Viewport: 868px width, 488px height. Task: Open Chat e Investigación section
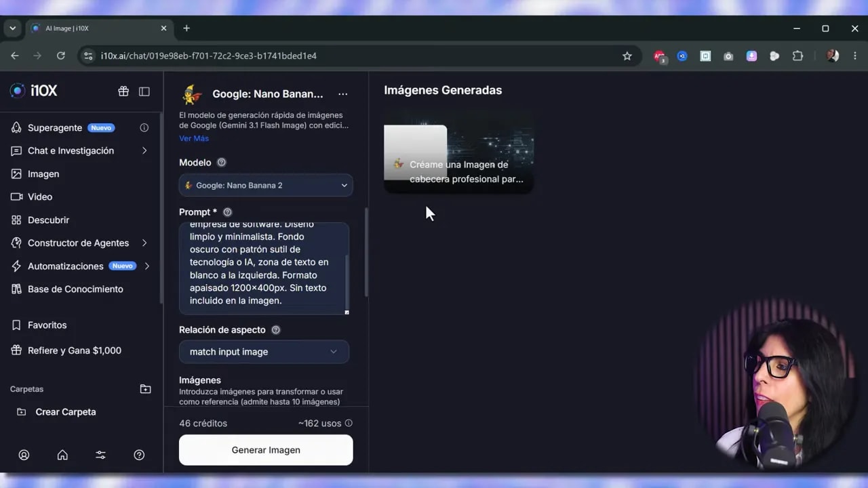[x=71, y=150]
